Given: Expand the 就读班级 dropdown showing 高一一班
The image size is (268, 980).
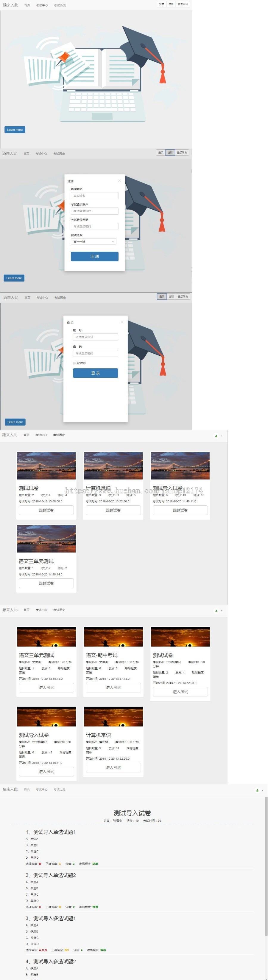Looking at the screenshot, I should 94,241.
